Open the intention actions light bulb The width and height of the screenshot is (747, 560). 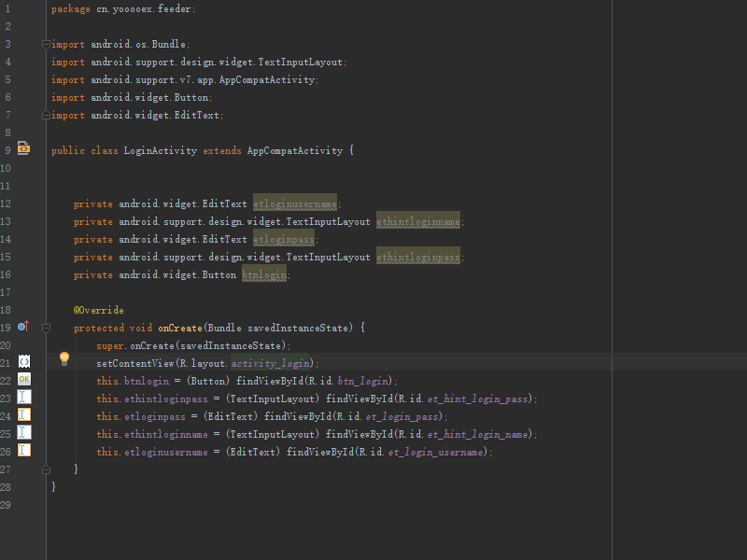(63, 358)
